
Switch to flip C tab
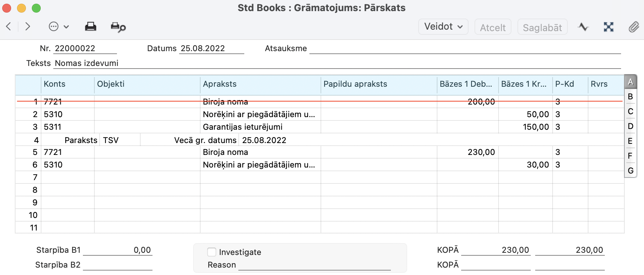coord(630,111)
